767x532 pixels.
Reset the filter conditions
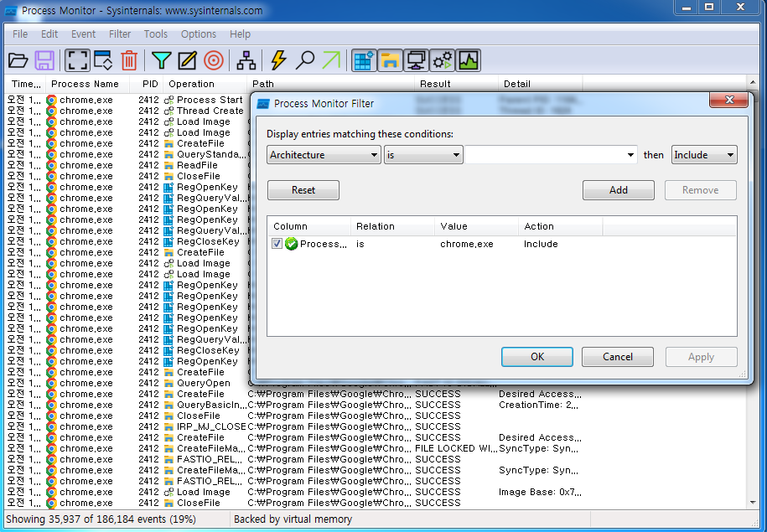pyautogui.click(x=303, y=190)
